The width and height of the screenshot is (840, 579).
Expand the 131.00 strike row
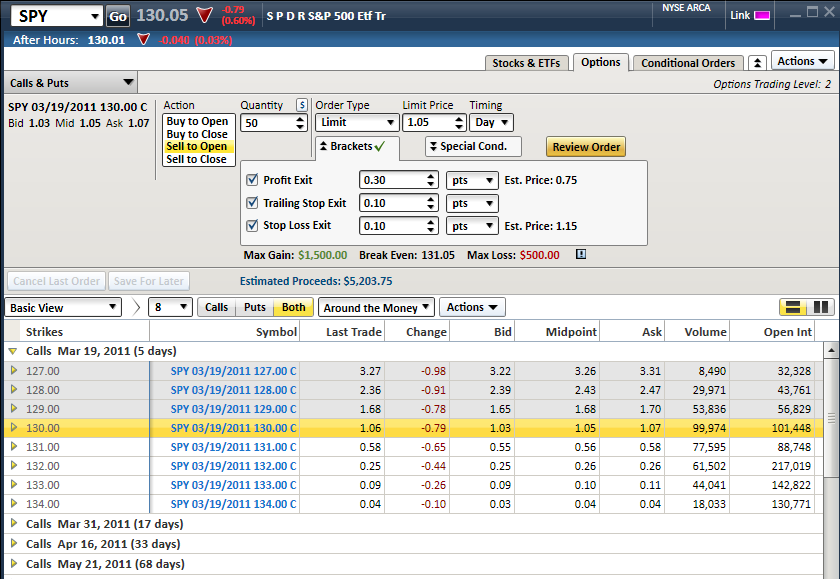(14, 446)
